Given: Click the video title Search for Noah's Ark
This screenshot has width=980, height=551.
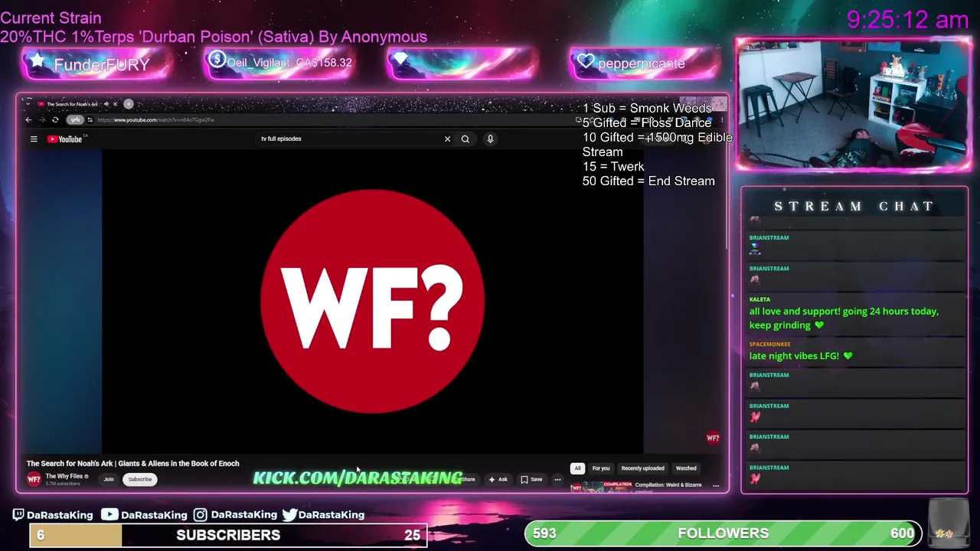Looking at the screenshot, I should [x=133, y=463].
